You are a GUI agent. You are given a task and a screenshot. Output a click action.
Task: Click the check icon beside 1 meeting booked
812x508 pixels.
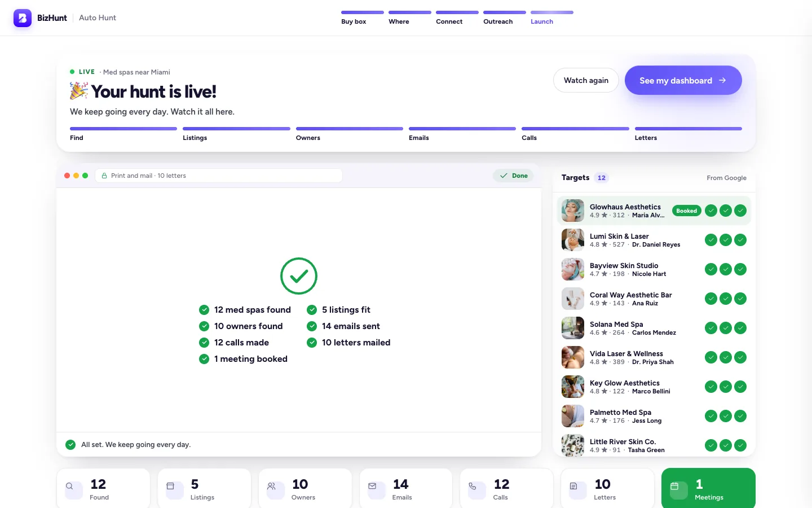(204, 359)
